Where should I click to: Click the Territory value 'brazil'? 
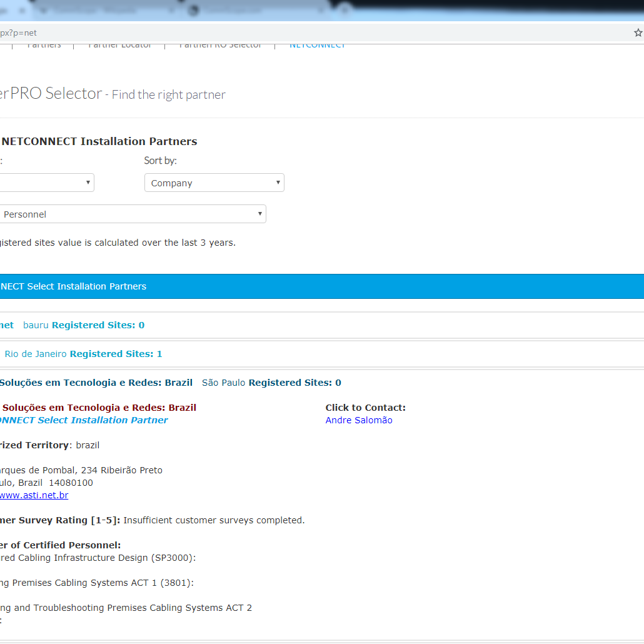pyautogui.click(x=88, y=445)
